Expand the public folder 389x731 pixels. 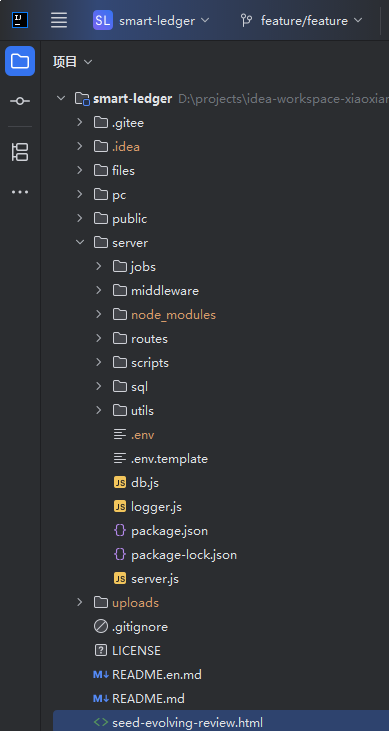pos(80,218)
